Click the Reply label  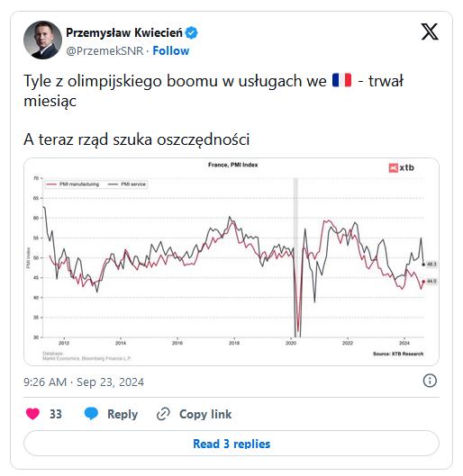(123, 414)
